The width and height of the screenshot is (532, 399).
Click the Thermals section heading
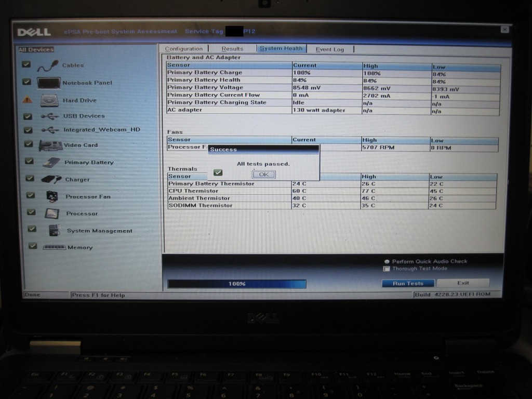click(x=182, y=169)
